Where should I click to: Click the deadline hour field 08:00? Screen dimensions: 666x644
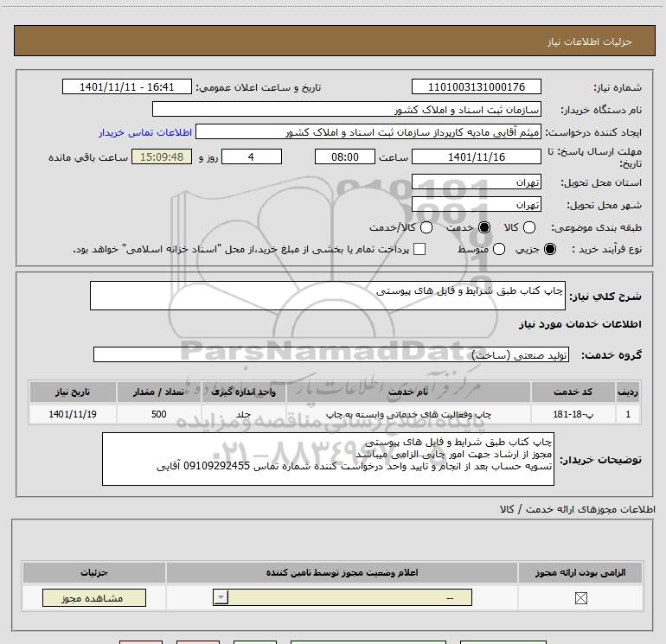[345, 156]
